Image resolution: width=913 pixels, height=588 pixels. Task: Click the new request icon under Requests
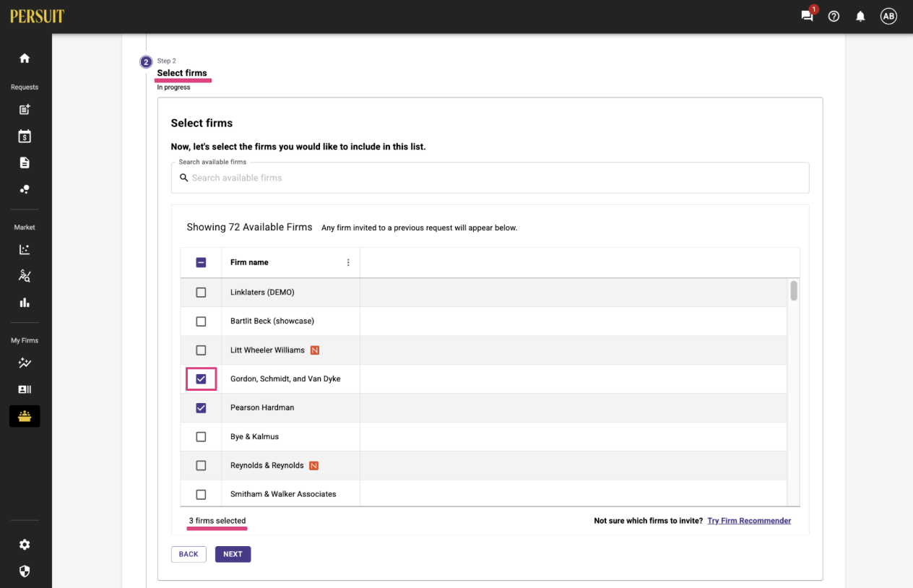[x=25, y=110]
